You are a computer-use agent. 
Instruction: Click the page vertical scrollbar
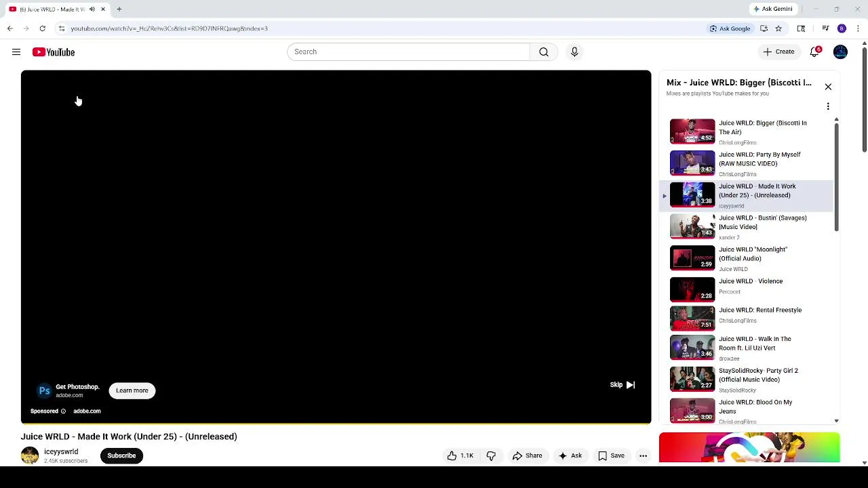[865, 100]
